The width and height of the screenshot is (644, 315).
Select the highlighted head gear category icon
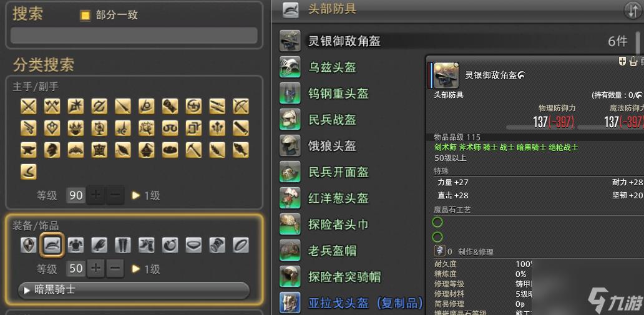tap(52, 245)
